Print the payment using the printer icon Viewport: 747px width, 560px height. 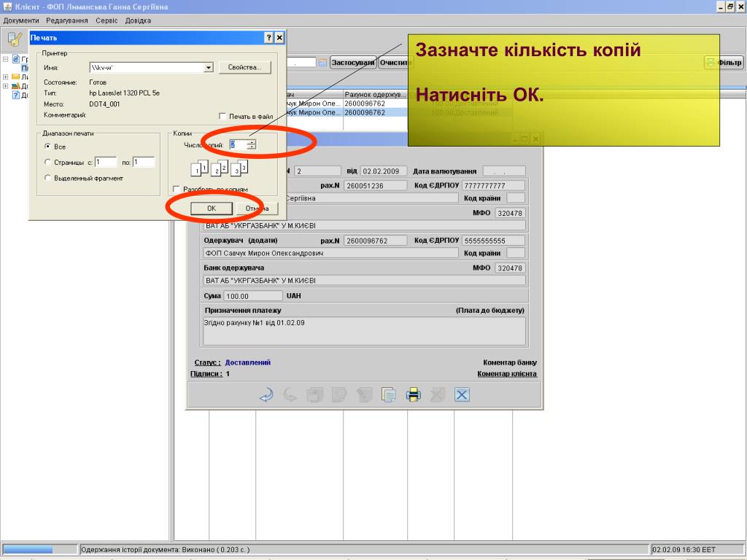click(413, 394)
